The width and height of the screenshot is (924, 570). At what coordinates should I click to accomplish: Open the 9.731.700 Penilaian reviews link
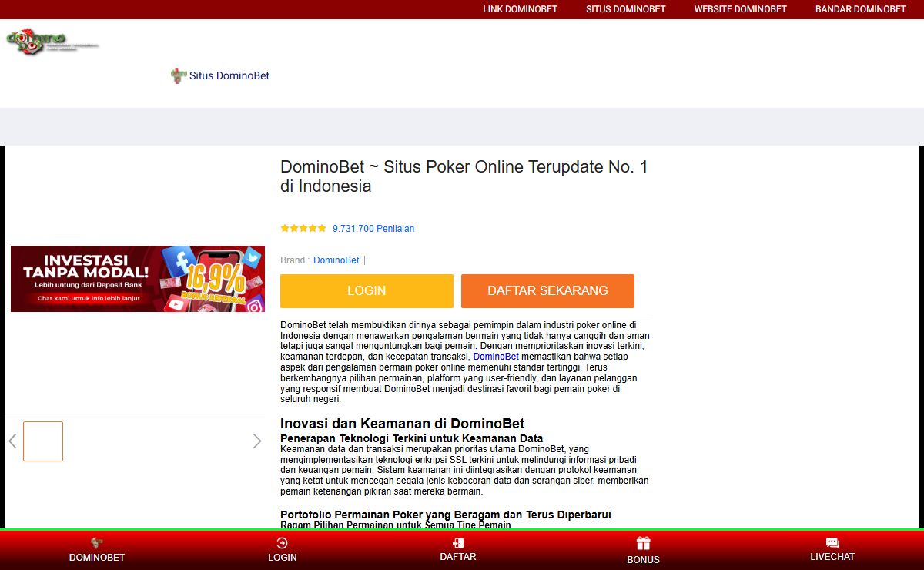tap(373, 229)
